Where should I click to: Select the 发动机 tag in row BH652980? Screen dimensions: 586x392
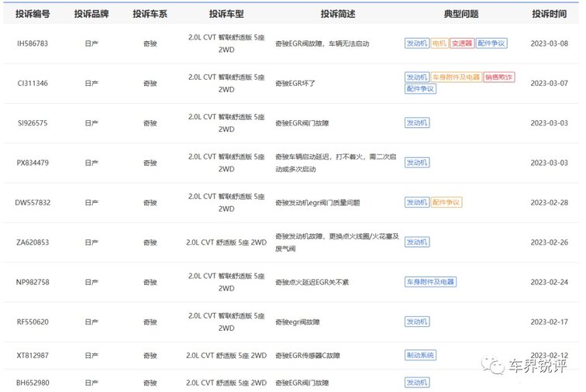tap(417, 383)
